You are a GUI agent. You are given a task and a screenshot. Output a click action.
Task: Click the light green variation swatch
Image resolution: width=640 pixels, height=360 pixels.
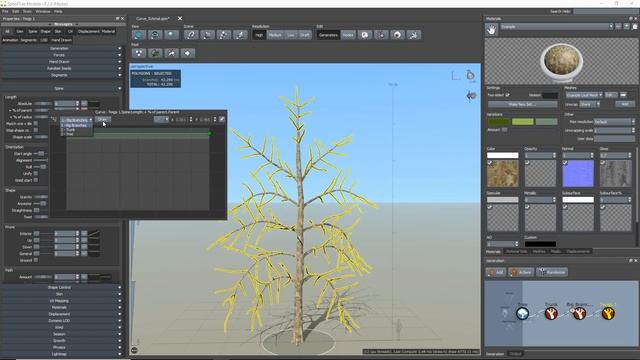[x=522, y=122]
